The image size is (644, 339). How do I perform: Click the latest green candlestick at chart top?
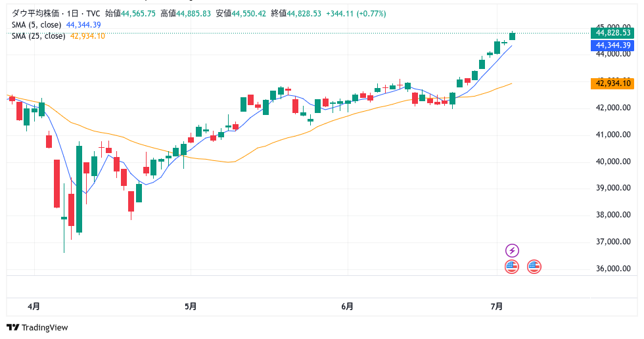click(512, 35)
